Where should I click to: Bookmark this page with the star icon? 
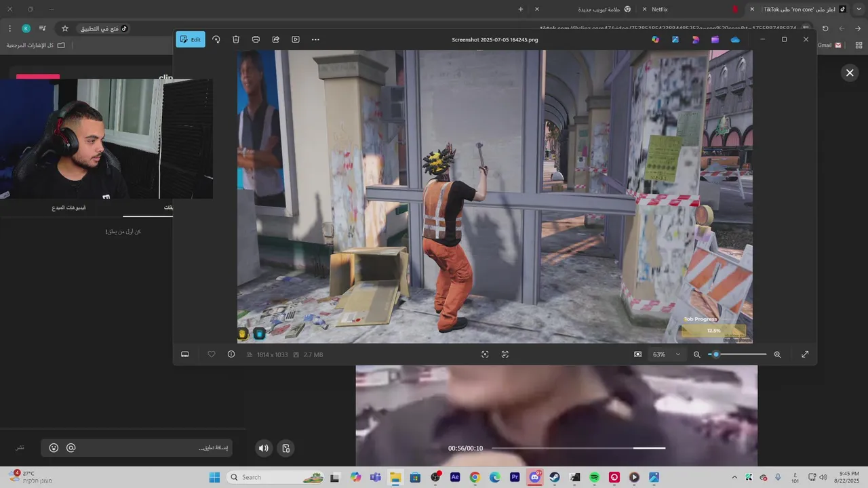pyautogui.click(x=65, y=28)
